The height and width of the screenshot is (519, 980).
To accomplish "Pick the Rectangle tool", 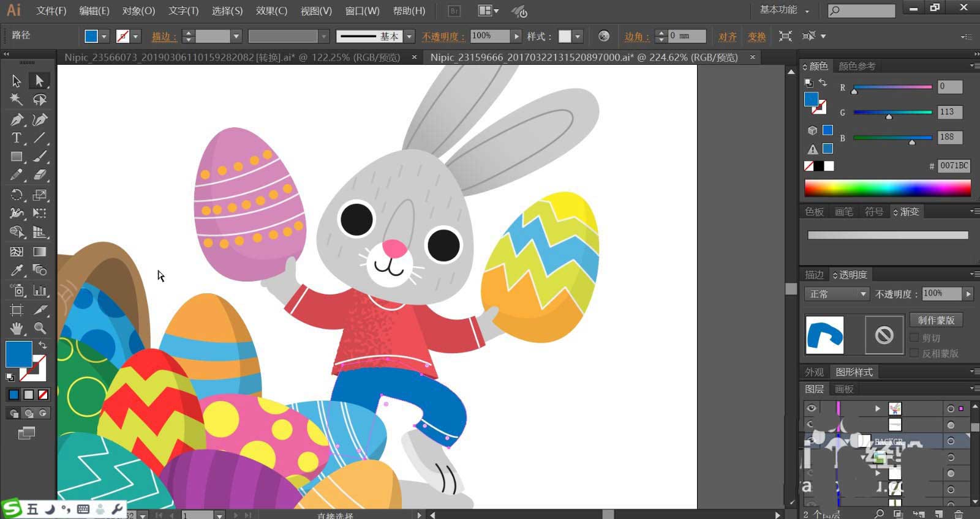I will (17, 157).
